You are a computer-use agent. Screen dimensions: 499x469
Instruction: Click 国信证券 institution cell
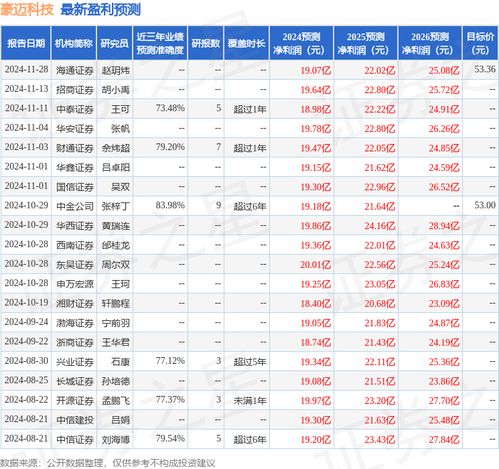(x=75, y=187)
